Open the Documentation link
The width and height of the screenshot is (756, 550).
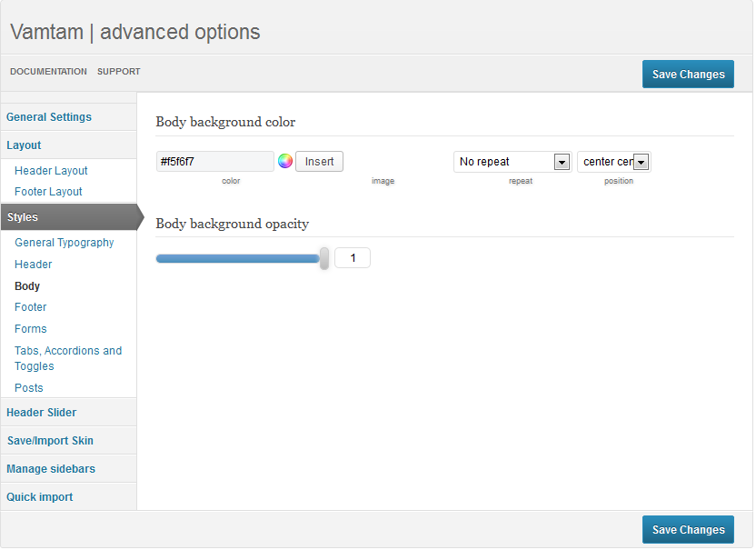[49, 72]
